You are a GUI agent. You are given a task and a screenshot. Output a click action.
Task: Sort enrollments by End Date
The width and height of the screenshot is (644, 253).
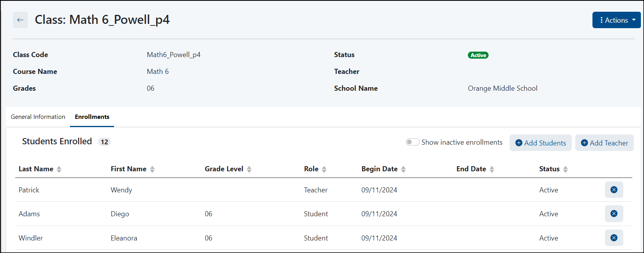point(492,169)
